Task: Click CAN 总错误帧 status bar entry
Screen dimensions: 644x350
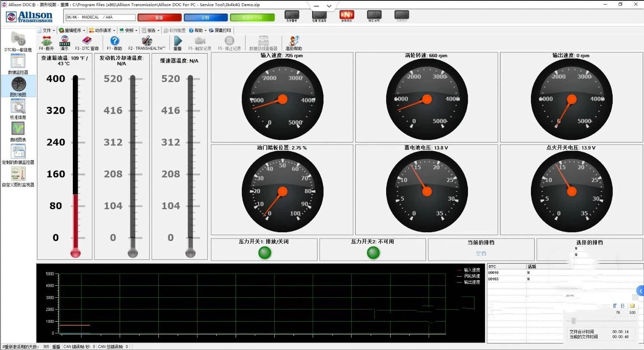Action: (x=113, y=347)
